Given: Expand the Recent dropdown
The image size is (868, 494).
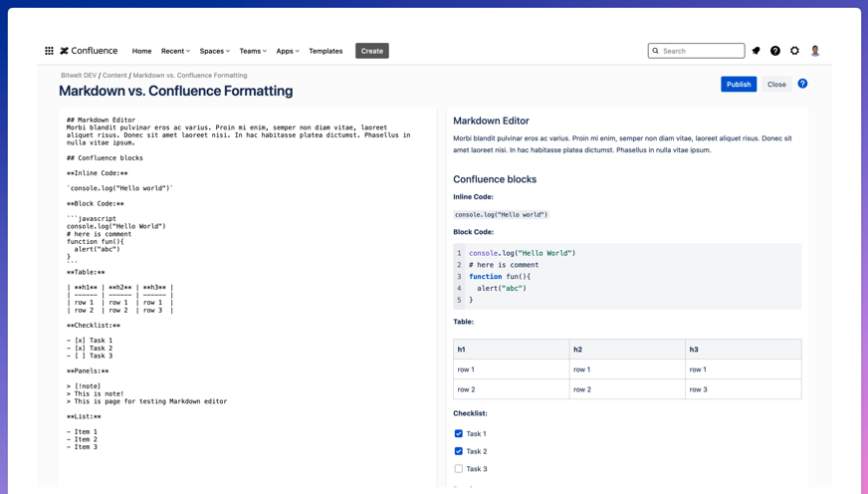Looking at the screenshot, I should [x=175, y=51].
